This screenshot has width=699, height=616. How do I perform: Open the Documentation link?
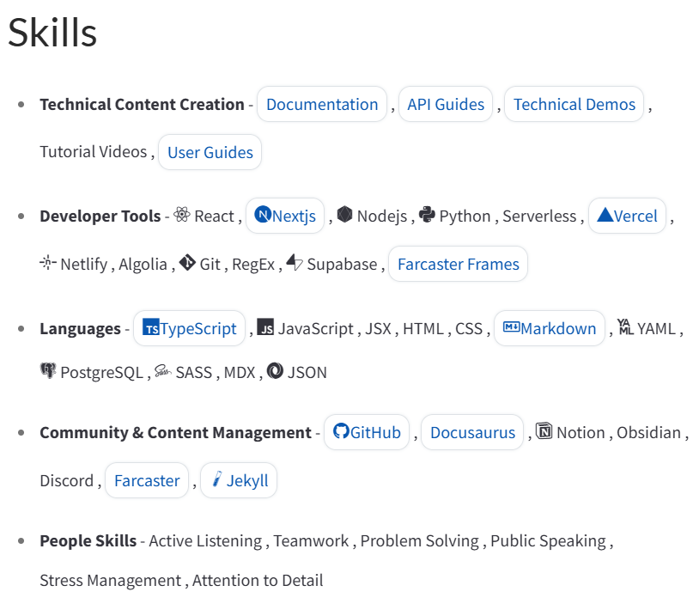[322, 104]
